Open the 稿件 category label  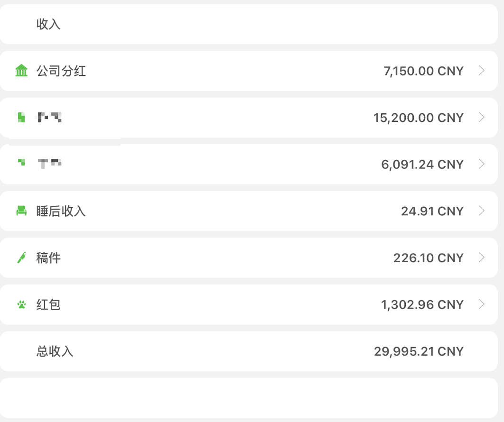48,258
